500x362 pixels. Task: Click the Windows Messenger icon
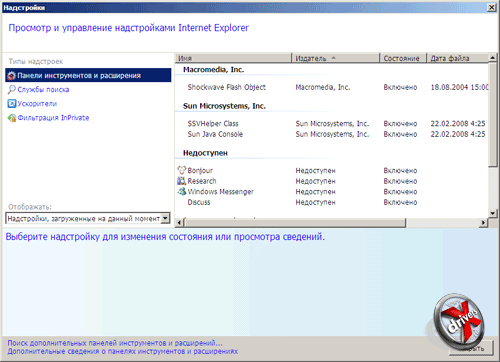(x=181, y=192)
